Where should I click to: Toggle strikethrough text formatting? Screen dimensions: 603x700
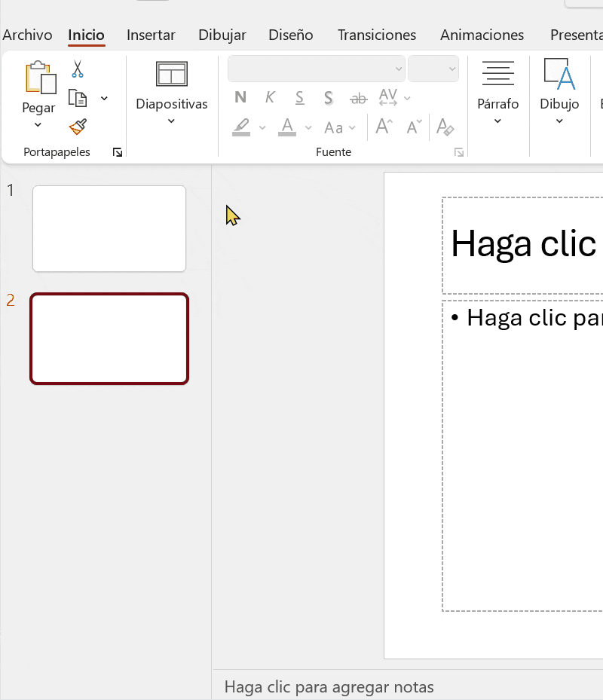pos(359,98)
